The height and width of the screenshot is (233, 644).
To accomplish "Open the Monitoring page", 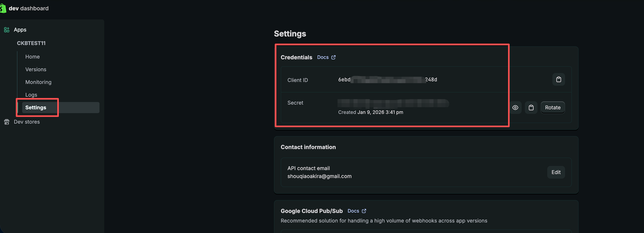I will [x=38, y=82].
